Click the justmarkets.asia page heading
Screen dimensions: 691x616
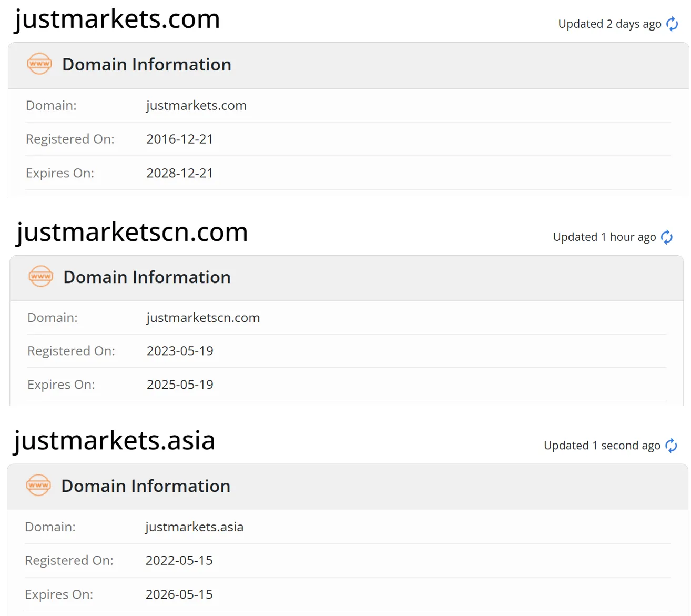[115, 440]
